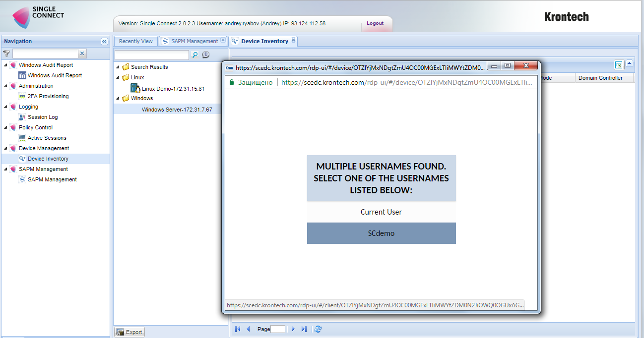The height and width of the screenshot is (338, 644).
Task: Switch to the Recently View tab
Action: 136,41
